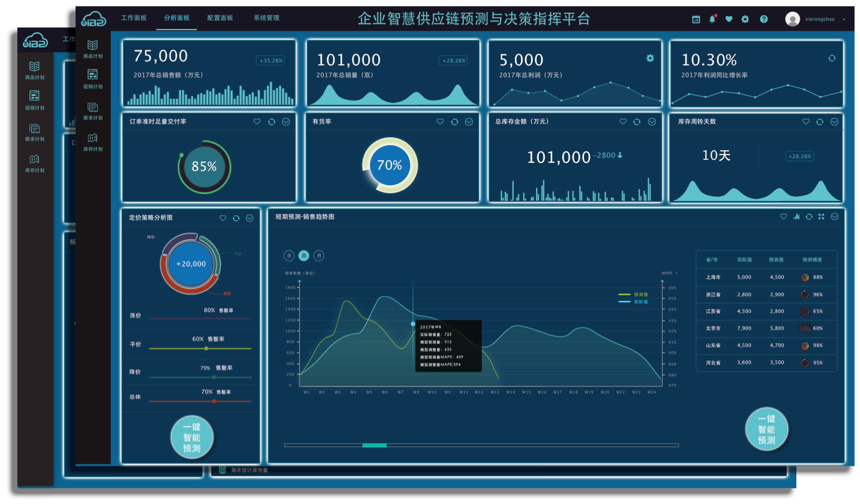The height and width of the screenshot is (504, 860).
Task: Favorite the 定价策略分析图 panel
Action: [223, 218]
